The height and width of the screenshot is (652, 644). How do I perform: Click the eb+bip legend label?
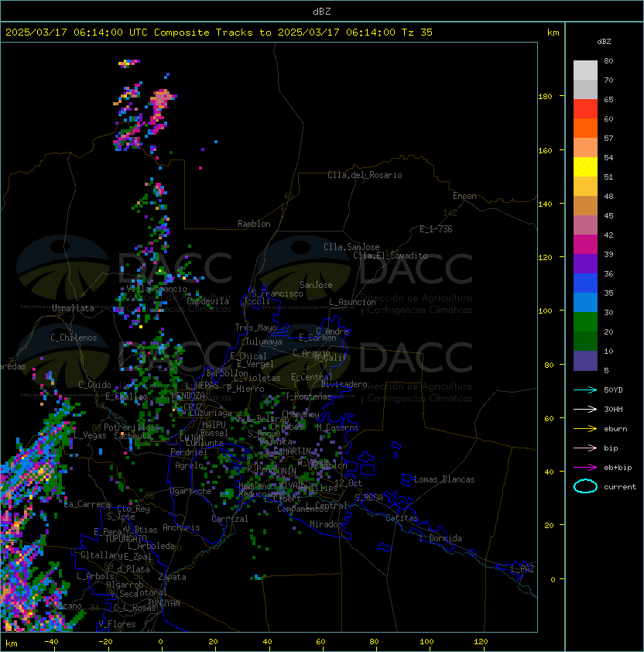coord(618,468)
